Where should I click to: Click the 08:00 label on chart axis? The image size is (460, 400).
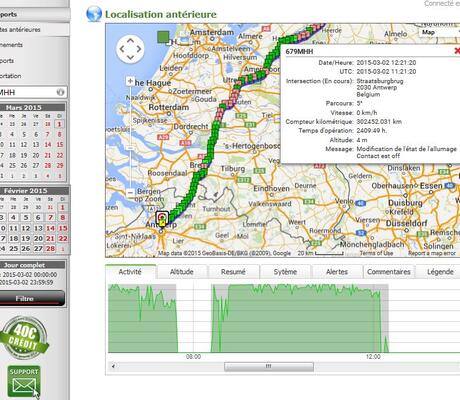pos(193,357)
